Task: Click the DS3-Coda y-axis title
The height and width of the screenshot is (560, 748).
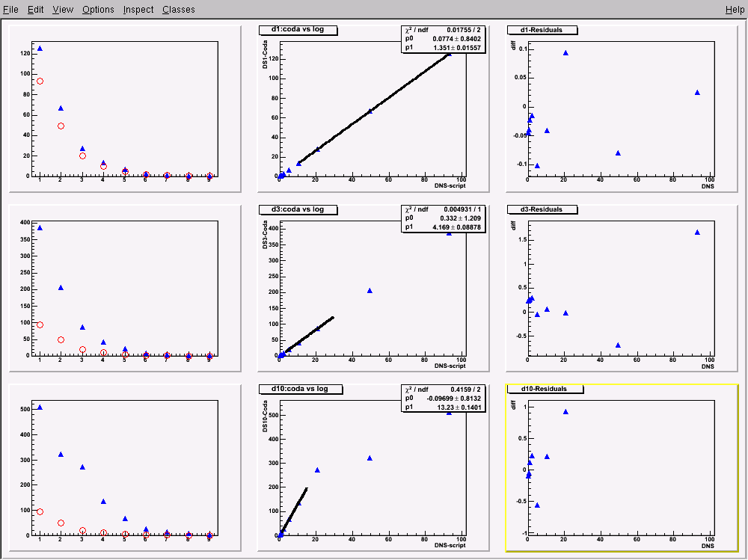Action: [x=265, y=234]
